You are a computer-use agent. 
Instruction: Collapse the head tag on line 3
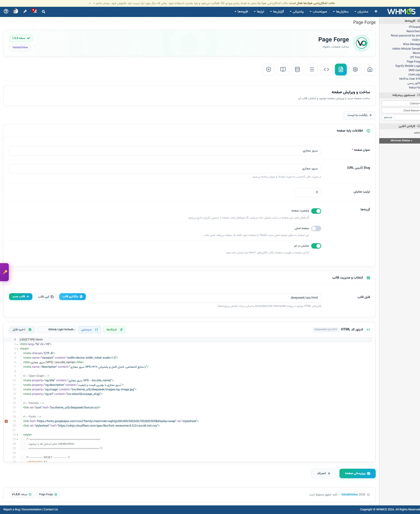click(17, 349)
